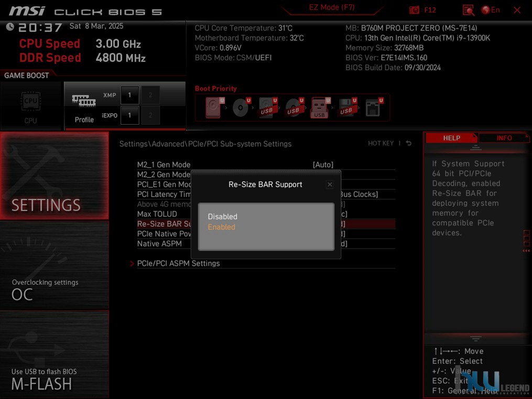532x399 pixels.
Task: Click the memory Profile icon
Action: pyautogui.click(x=84, y=101)
